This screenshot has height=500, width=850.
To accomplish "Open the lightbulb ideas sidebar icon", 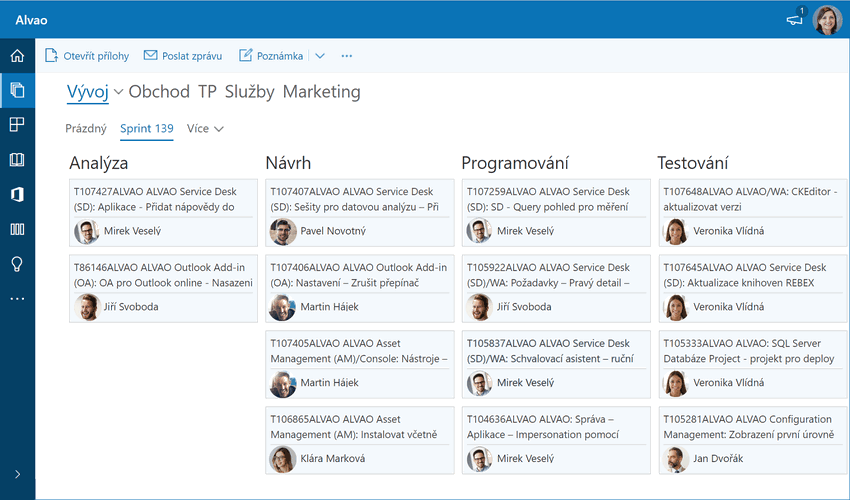I will point(17,264).
